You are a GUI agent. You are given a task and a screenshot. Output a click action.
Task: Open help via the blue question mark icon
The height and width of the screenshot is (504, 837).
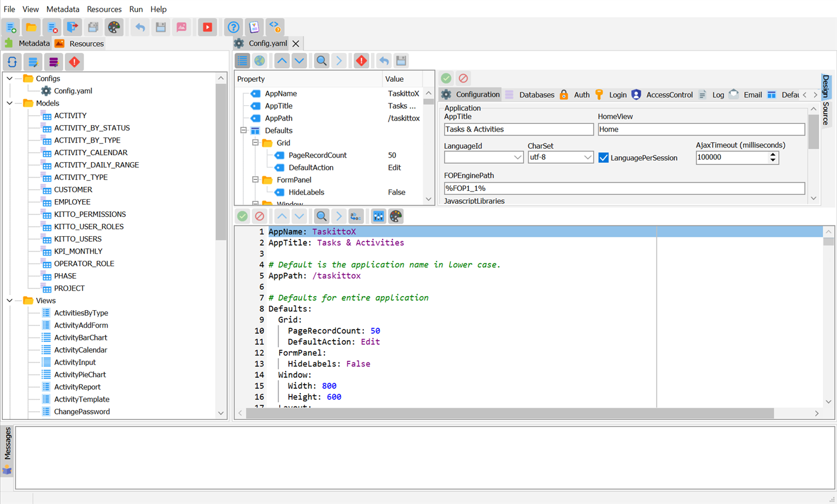tap(233, 27)
